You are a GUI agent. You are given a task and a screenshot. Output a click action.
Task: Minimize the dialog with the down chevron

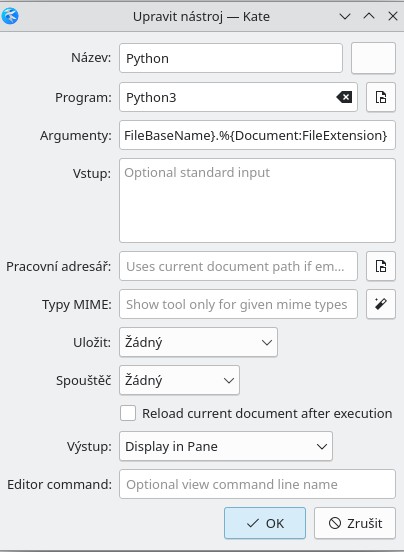(x=345, y=16)
